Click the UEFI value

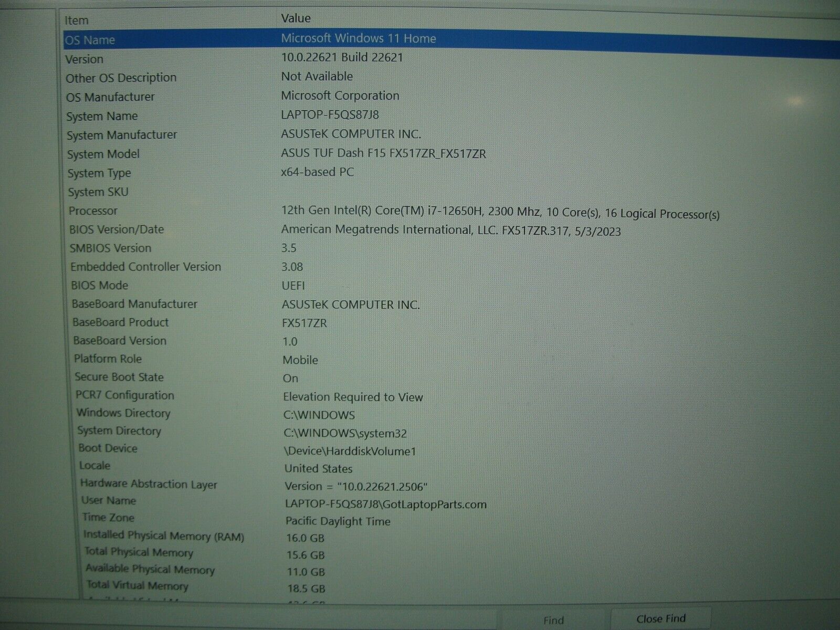[293, 286]
